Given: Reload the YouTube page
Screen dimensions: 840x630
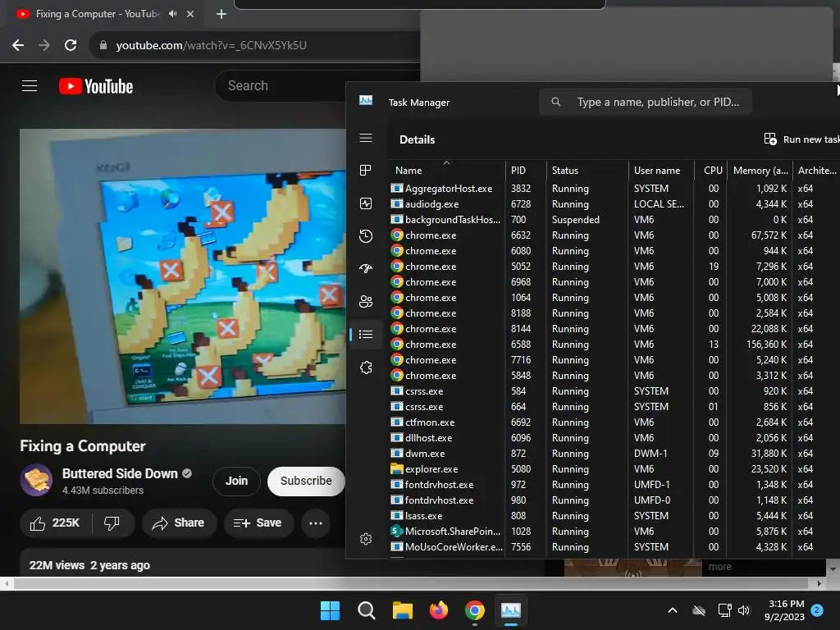Looking at the screenshot, I should (x=71, y=46).
